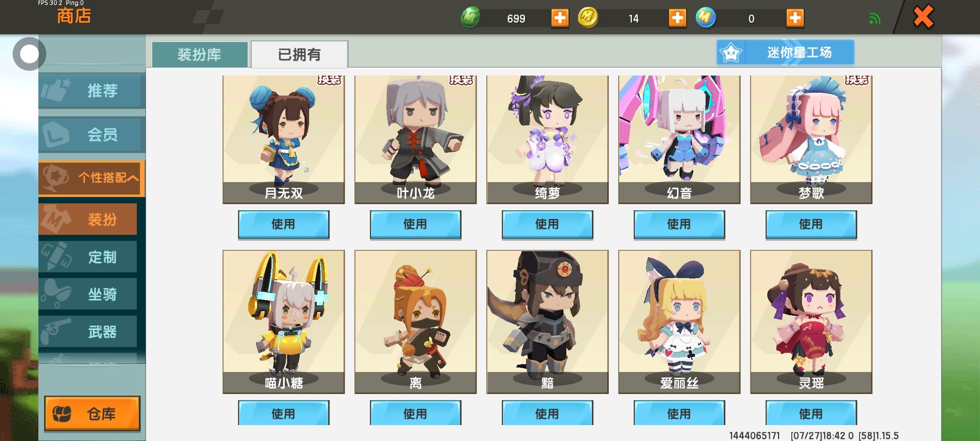This screenshot has height=441, width=980.
Task: Select 武器 weapons category
Action: [88, 332]
